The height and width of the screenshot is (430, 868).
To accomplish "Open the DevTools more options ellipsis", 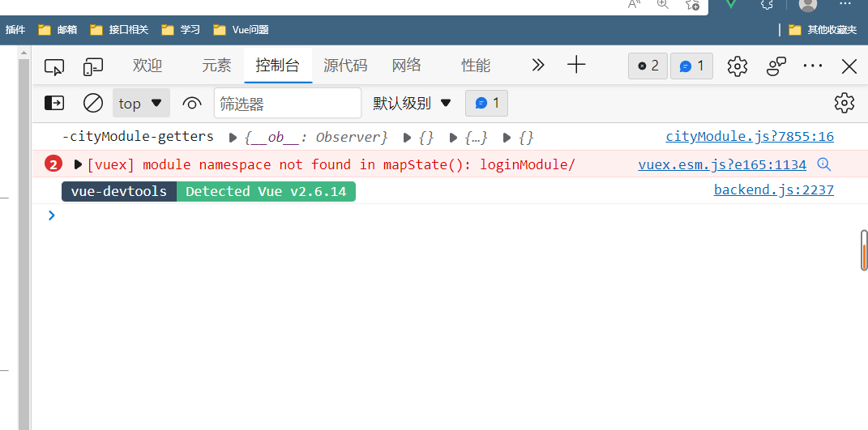I will 813,66.
